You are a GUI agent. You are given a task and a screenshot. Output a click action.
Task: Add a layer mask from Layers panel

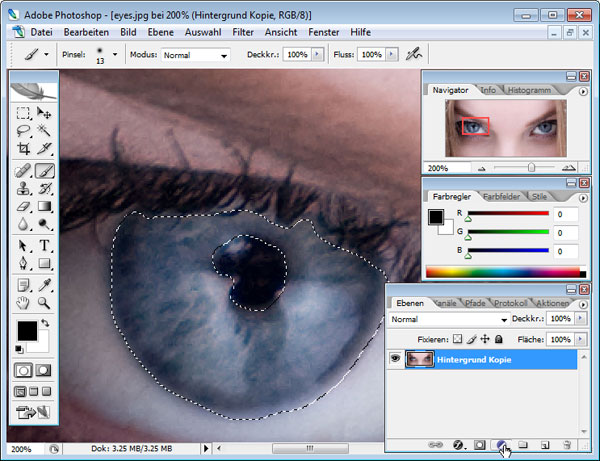point(480,444)
